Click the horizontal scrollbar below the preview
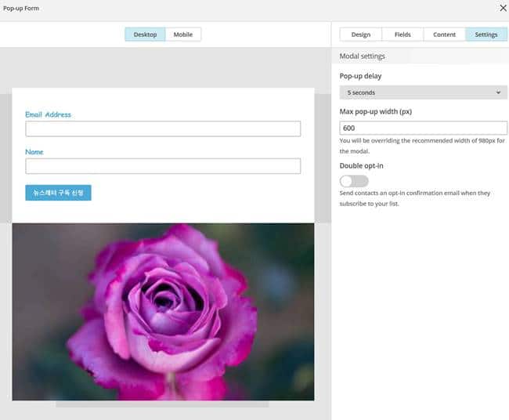 click(x=162, y=405)
